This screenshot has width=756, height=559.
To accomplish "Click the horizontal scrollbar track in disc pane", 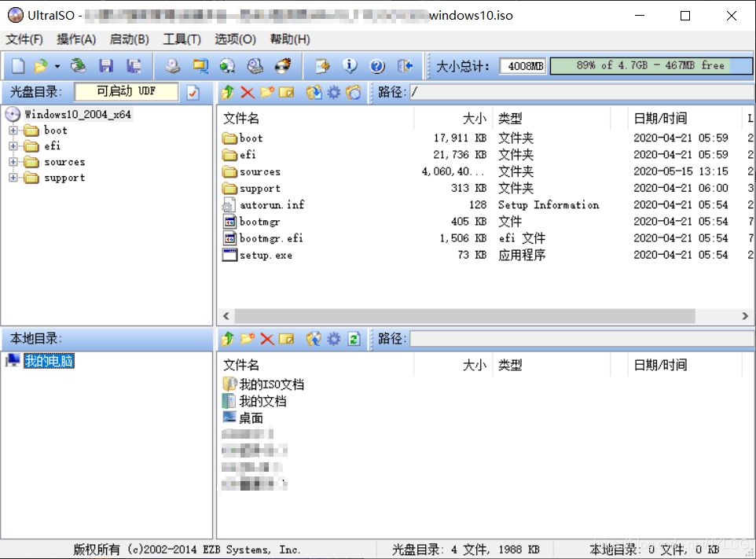I will click(464, 316).
